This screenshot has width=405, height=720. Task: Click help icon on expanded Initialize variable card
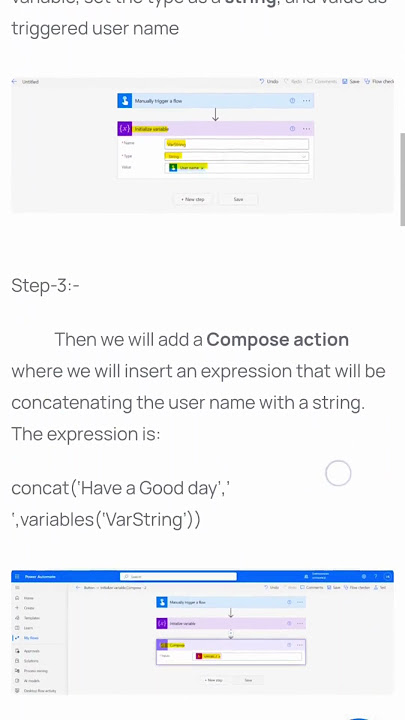292,129
